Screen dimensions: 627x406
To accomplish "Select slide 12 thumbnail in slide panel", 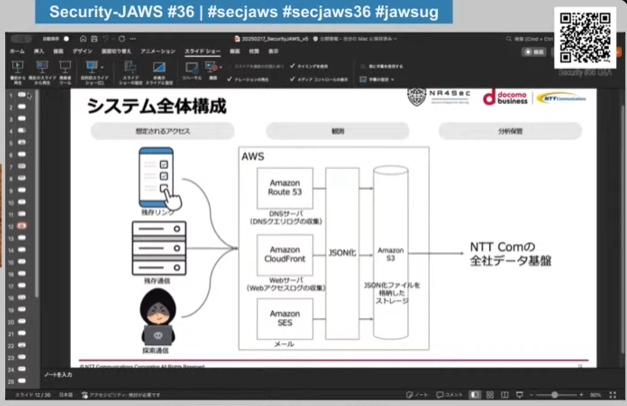I will [22, 226].
